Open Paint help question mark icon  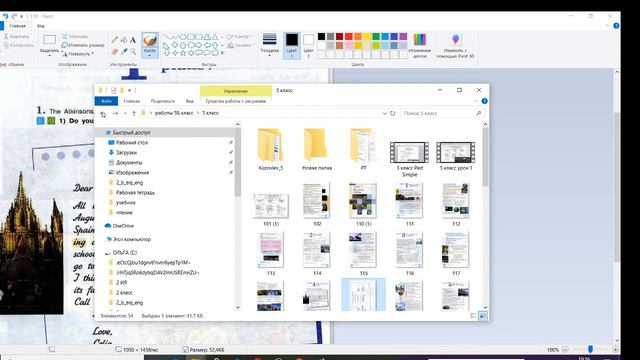(x=616, y=26)
